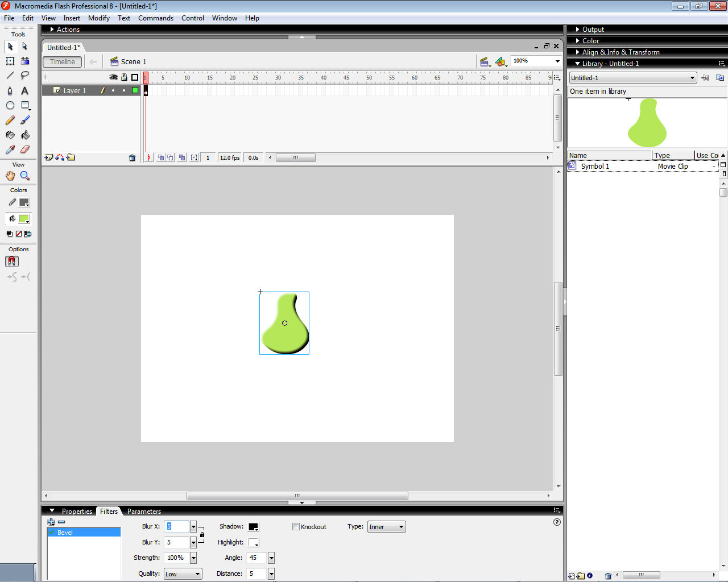Viewport: 728px width, 582px height.
Task: Choose the Paint Bucket tool
Action: coord(25,135)
